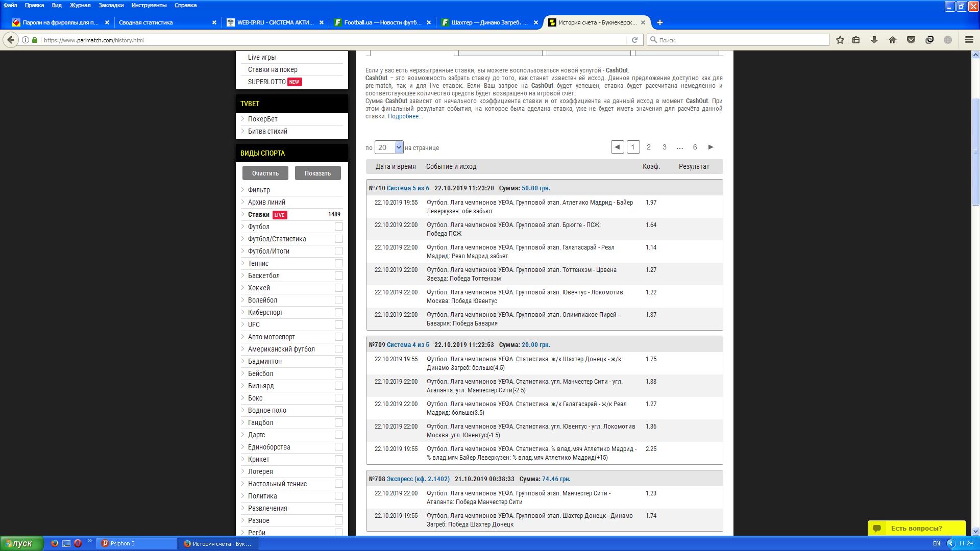Open the Закладки menu

click(x=111, y=5)
